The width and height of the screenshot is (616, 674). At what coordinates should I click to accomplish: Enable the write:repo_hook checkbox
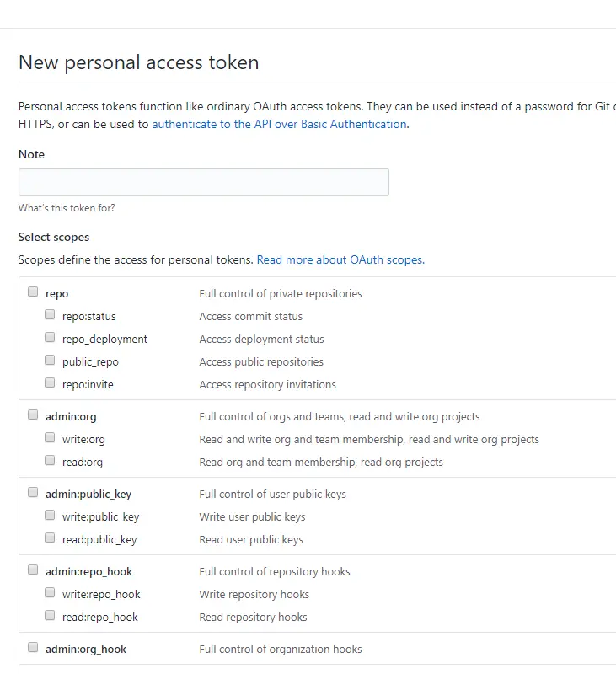50,591
